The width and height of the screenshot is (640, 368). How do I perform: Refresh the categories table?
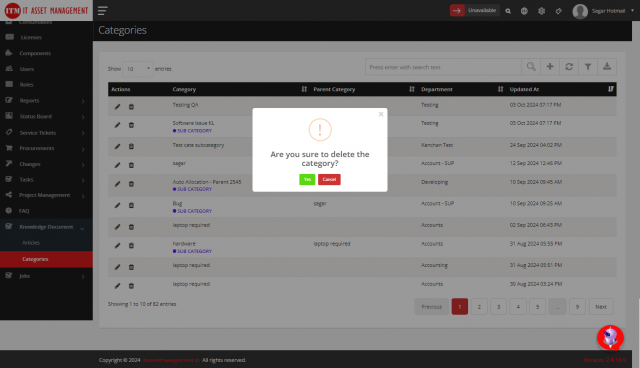pyautogui.click(x=569, y=67)
